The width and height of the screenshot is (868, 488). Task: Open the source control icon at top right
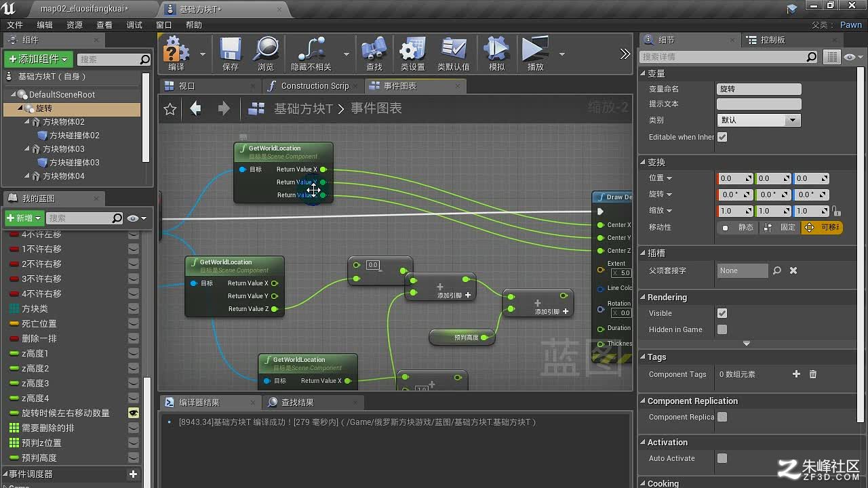coord(792,8)
